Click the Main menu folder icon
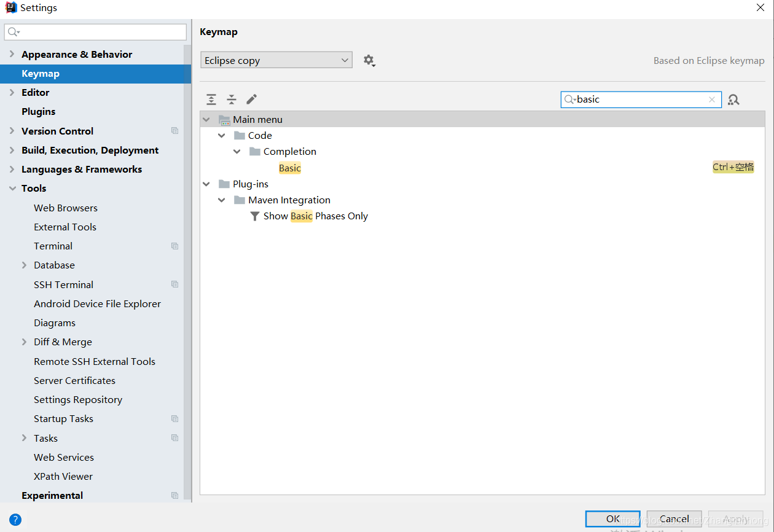Image resolution: width=774 pixels, height=532 pixels. pos(224,120)
